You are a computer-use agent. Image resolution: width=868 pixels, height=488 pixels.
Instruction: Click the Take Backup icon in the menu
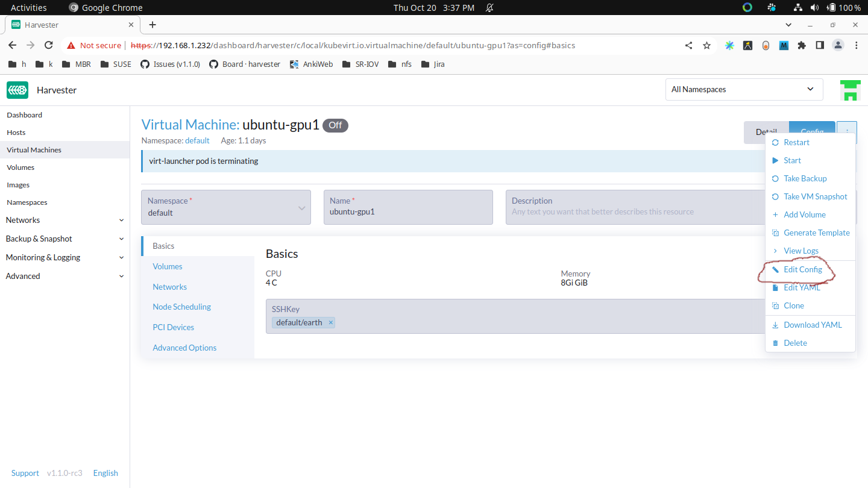[x=775, y=178]
